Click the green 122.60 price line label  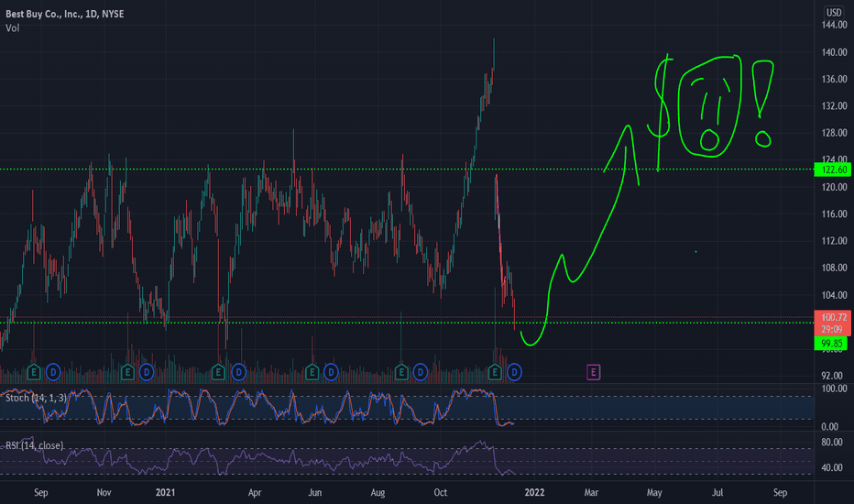pos(833,170)
